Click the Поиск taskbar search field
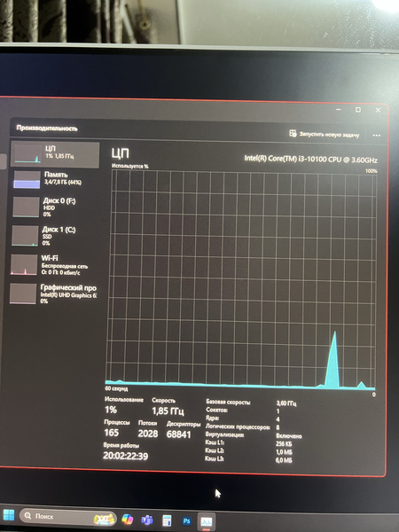This screenshot has height=532, width=399. point(68,517)
